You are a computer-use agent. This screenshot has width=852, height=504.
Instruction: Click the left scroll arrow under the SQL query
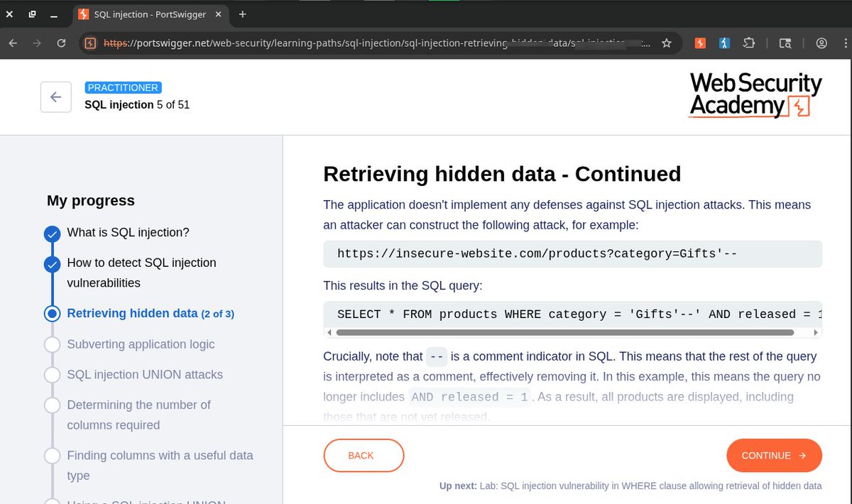(x=328, y=332)
